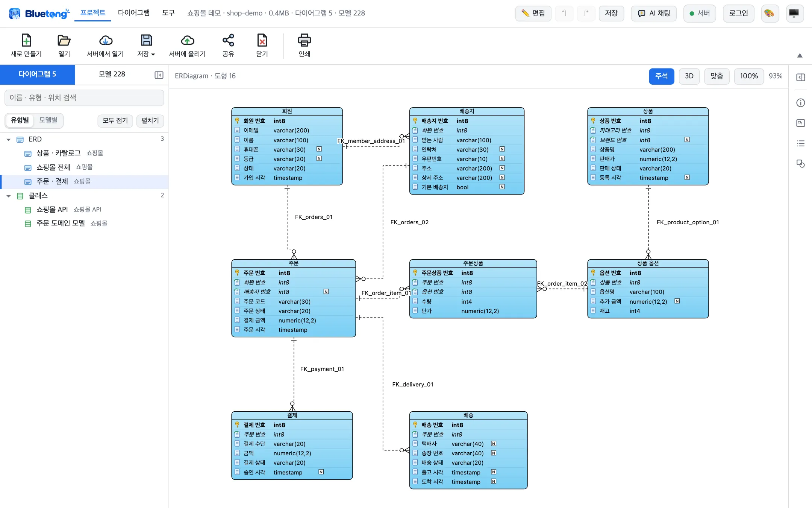The height and width of the screenshot is (508, 812).
Task: Toggle the 주석 annotation button
Action: pos(661,76)
